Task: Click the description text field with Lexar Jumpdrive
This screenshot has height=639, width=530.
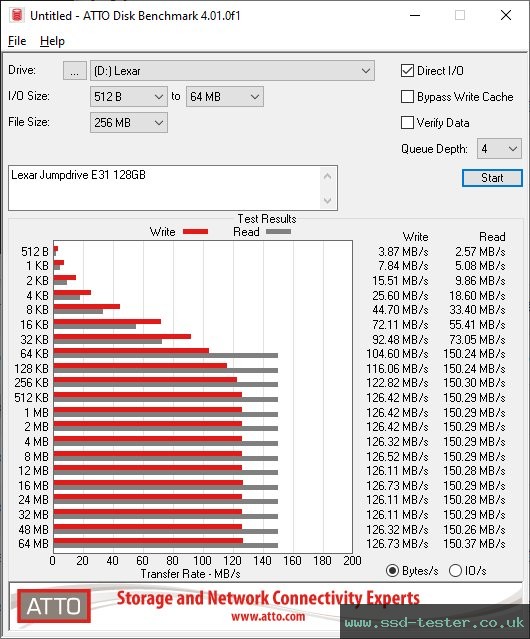Action: [x=165, y=188]
